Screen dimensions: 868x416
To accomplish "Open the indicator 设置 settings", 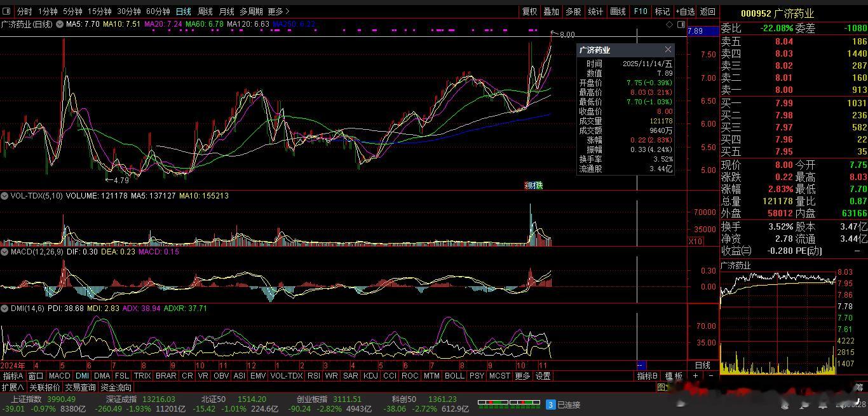I will pos(543,376).
